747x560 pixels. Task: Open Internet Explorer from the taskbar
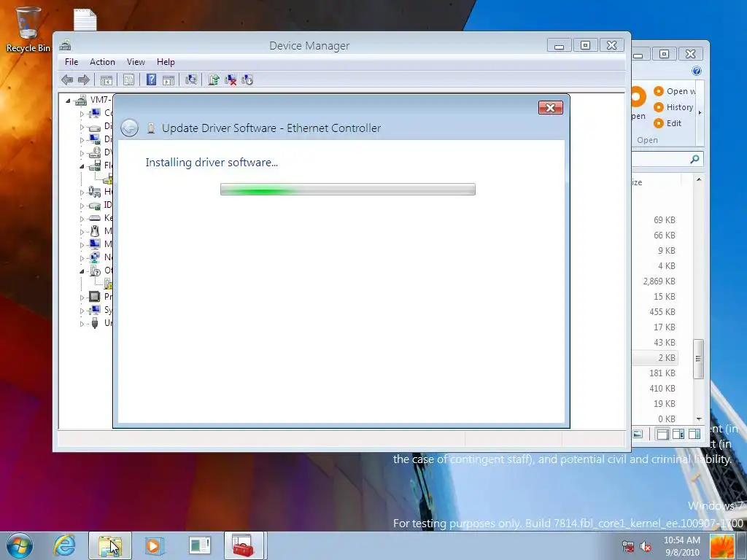click(64, 545)
